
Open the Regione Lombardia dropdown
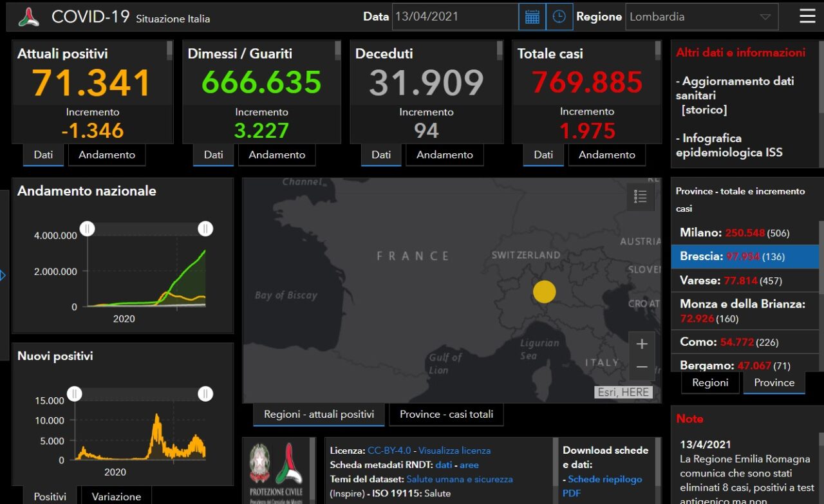[x=701, y=17]
